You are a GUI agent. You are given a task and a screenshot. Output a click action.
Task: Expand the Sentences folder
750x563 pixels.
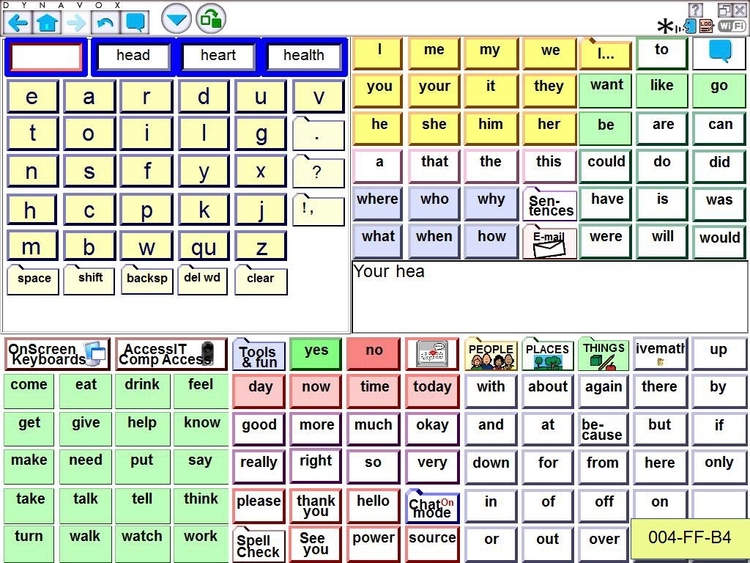[x=550, y=204]
